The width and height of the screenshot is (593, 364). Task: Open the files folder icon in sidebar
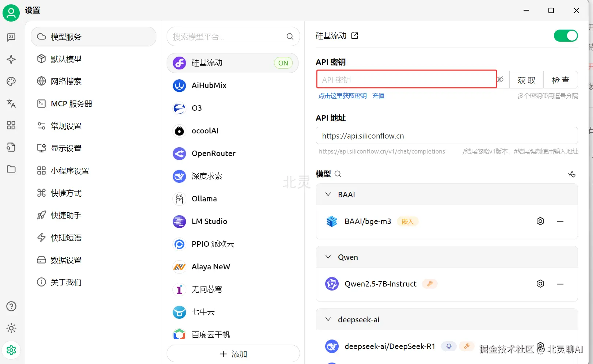coord(11,169)
